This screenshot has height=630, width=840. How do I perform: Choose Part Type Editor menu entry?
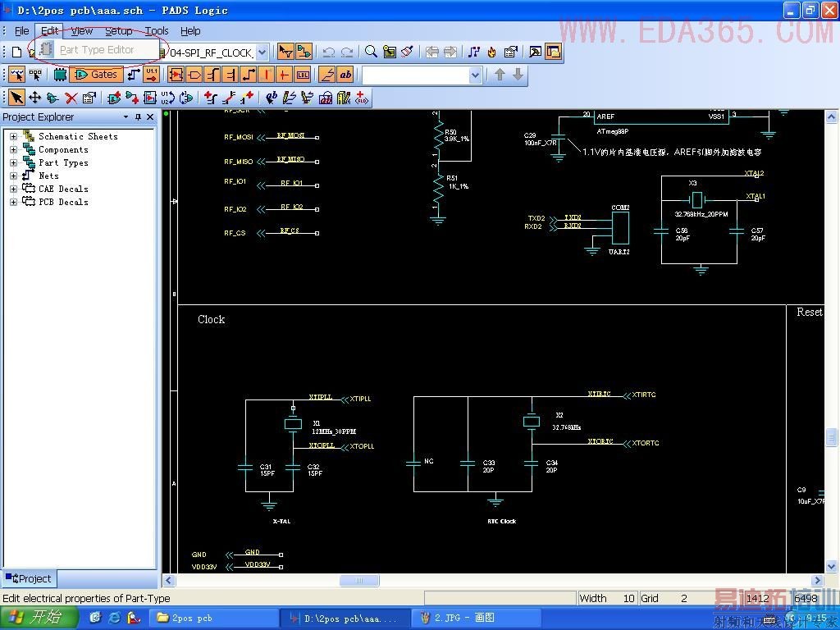96,50
